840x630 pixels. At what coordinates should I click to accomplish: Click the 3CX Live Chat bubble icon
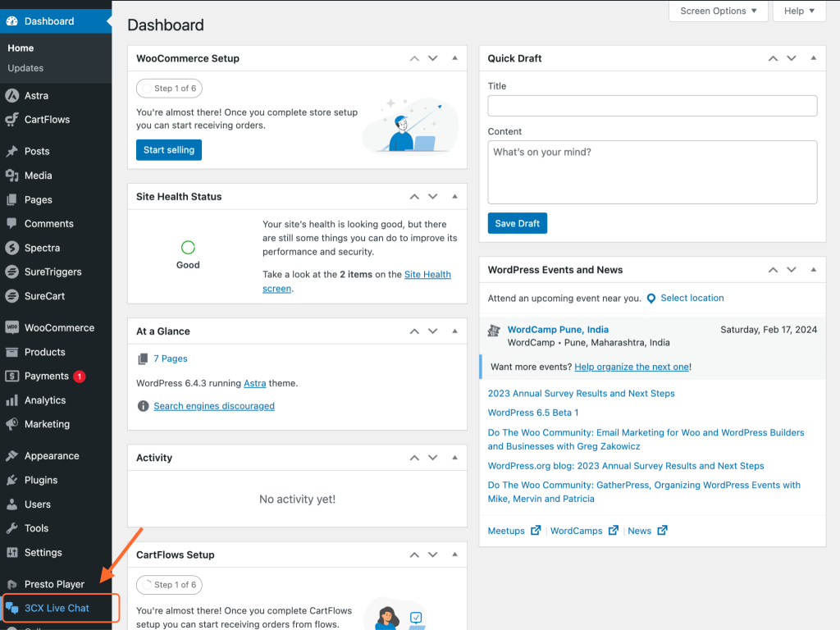coord(12,609)
